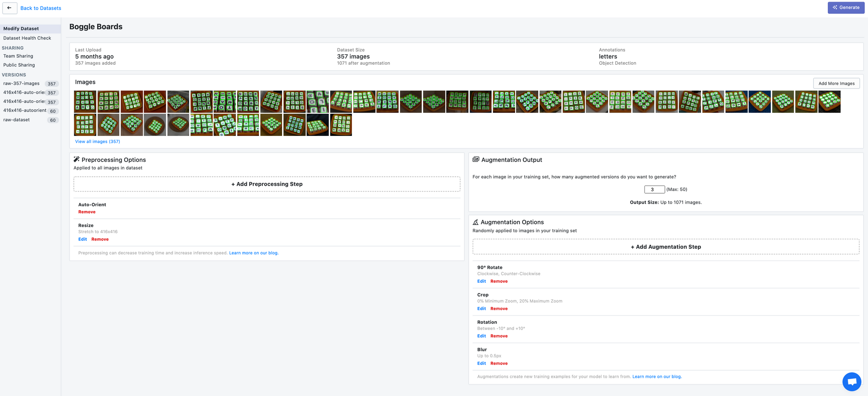The height and width of the screenshot is (396, 868).
Task: Click the sparkle icon on the Generate button
Action: (x=835, y=7)
